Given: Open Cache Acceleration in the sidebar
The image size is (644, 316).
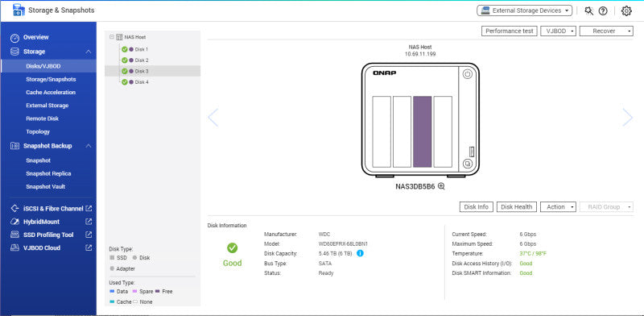Looking at the screenshot, I should [x=51, y=93].
